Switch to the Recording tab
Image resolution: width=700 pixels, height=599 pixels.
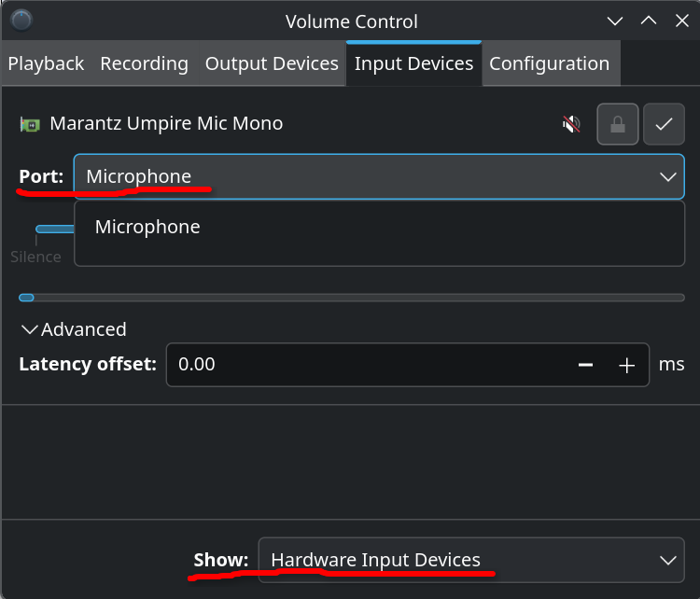pos(144,63)
